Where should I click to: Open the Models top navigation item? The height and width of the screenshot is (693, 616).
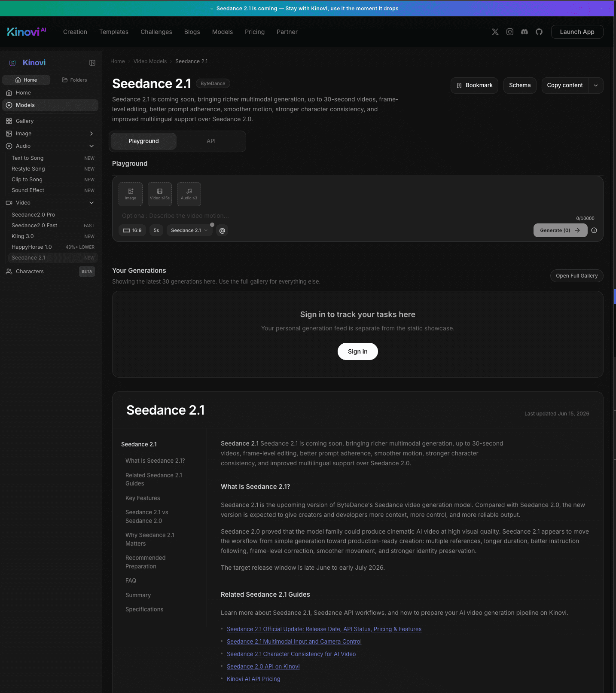pos(223,32)
